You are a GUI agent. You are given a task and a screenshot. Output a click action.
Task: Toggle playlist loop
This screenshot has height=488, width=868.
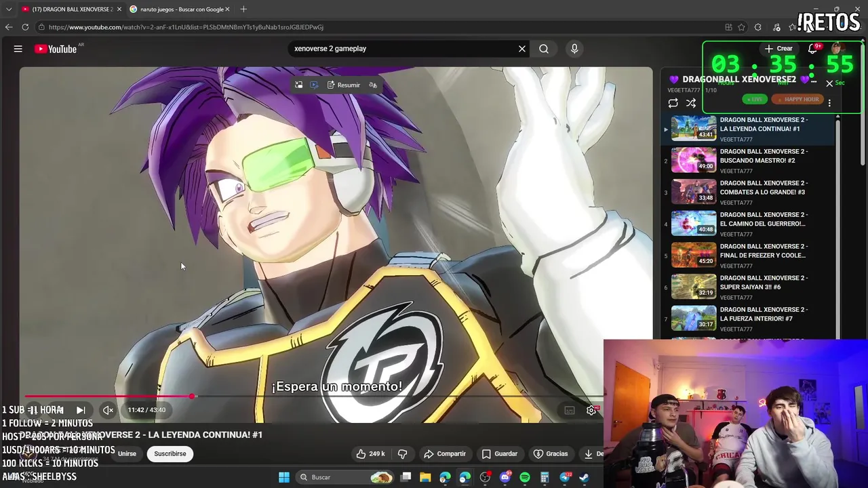pyautogui.click(x=673, y=103)
